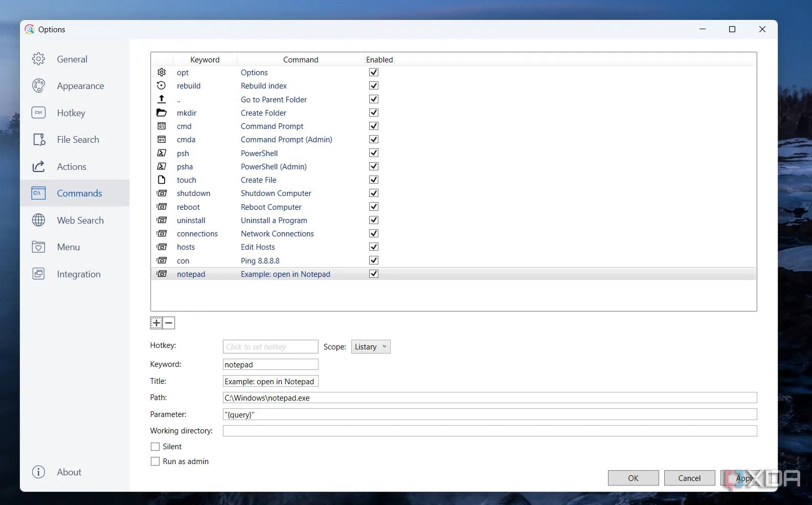The height and width of the screenshot is (505, 812).
Task: Switch to Appearance settings
Action: (x=75, y=85)
